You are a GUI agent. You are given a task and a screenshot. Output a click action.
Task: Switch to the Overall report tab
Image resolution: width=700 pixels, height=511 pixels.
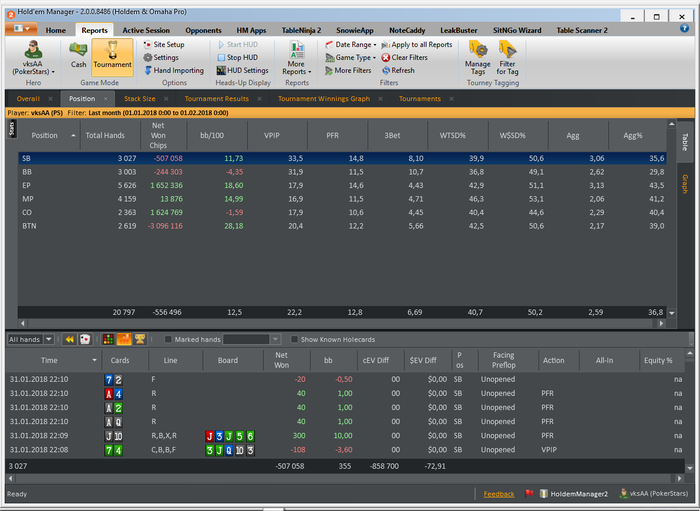[28, 99]
